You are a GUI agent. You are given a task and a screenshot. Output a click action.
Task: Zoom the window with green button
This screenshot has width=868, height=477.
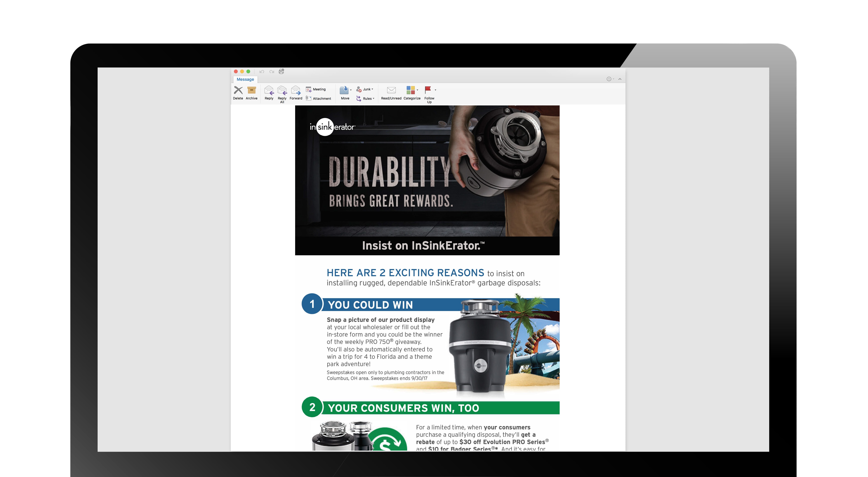pos(248,71)
